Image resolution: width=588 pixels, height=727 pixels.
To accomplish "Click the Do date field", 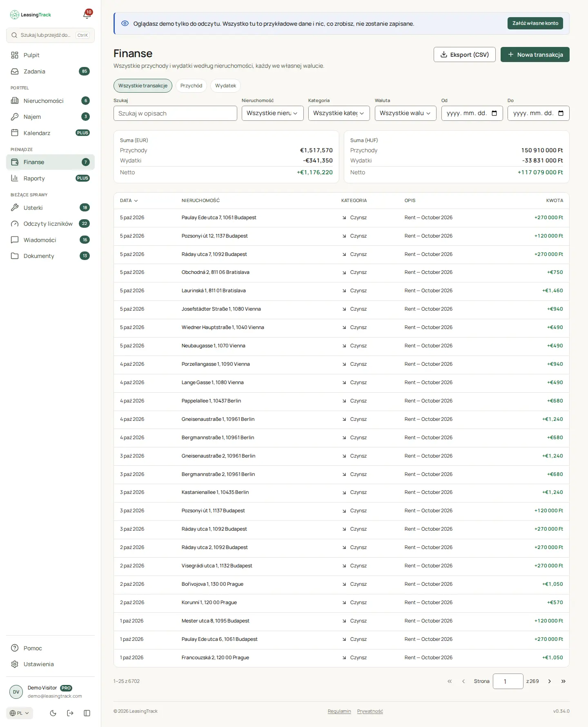I will click(538, 113).
